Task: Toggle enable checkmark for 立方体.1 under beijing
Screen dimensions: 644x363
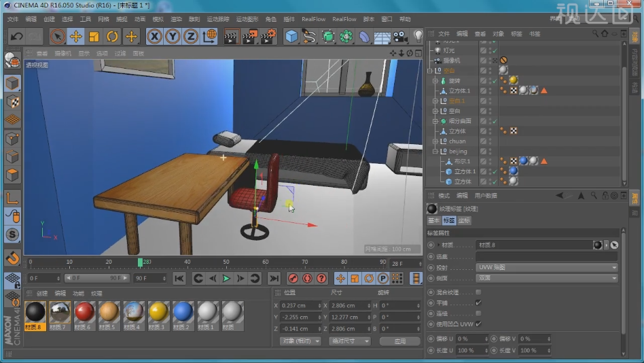Action: [495, 171]
